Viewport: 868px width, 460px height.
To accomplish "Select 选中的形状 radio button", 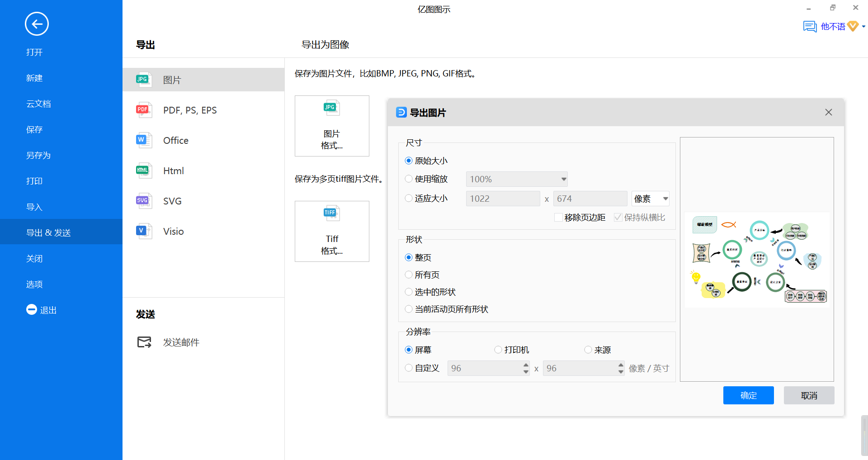I will 409,292.
